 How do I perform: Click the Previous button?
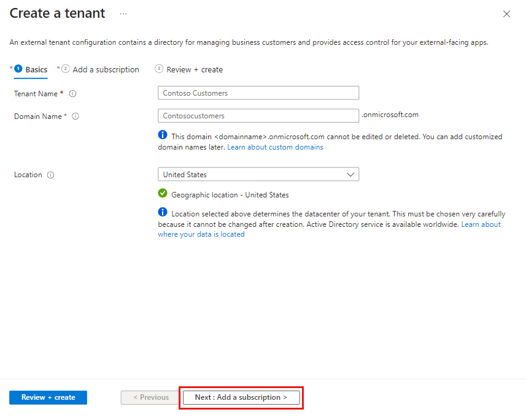click(x=150, y=397)
